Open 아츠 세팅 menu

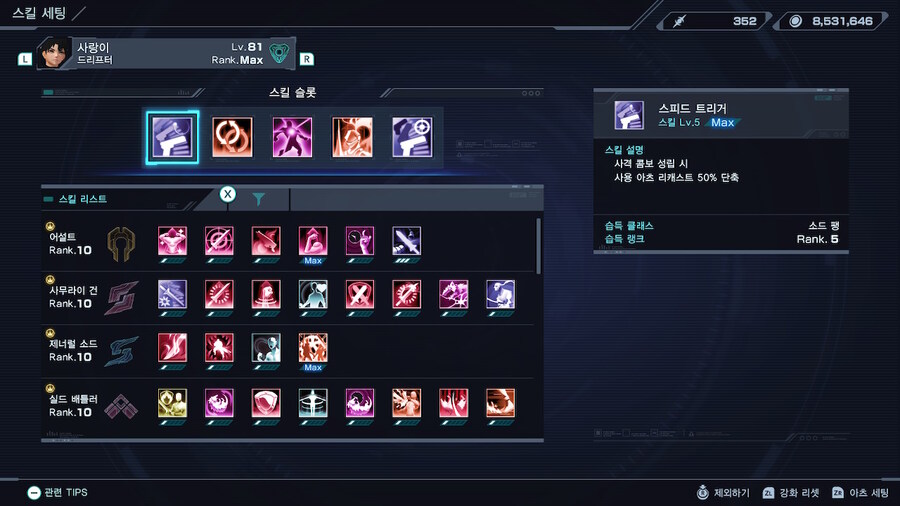(860, 493)
